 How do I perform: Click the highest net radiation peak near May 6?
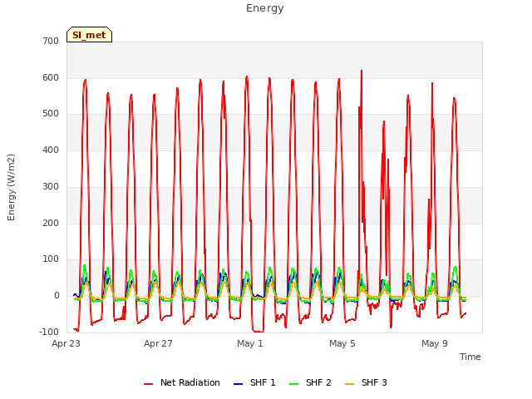click(x=362, y=71)
